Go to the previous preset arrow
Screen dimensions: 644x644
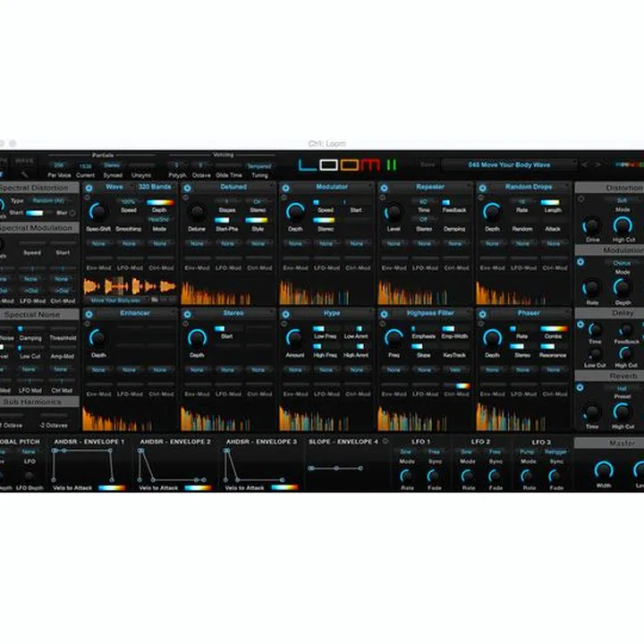coord(584,165)
